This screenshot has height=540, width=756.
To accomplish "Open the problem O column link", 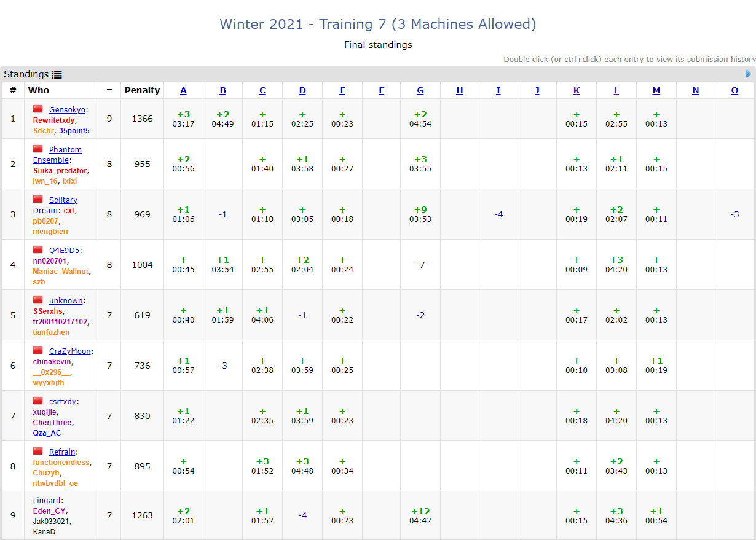I will point(734,90).
